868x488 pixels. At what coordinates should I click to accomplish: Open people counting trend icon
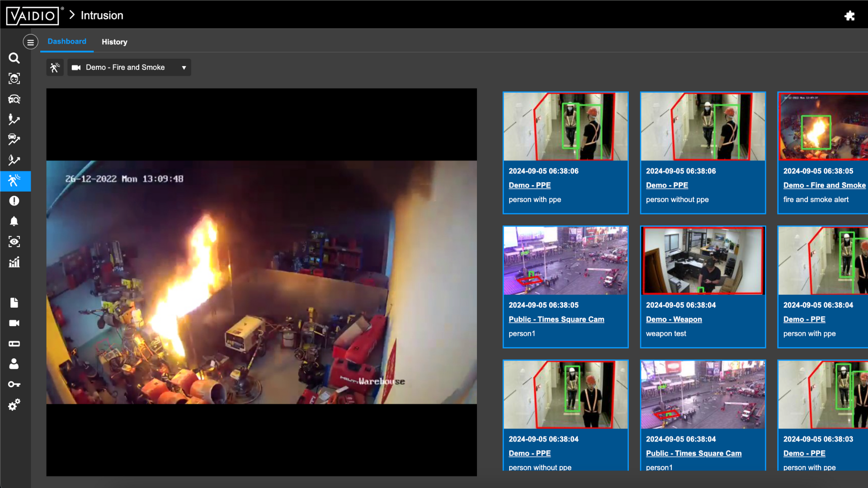(14, 119)
